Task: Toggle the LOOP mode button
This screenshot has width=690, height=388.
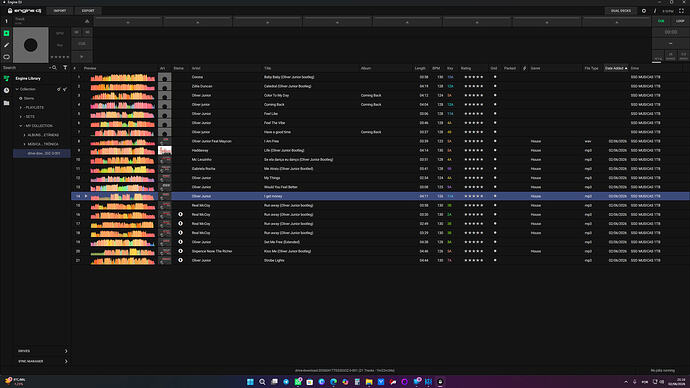Action: tap(680, 21)
